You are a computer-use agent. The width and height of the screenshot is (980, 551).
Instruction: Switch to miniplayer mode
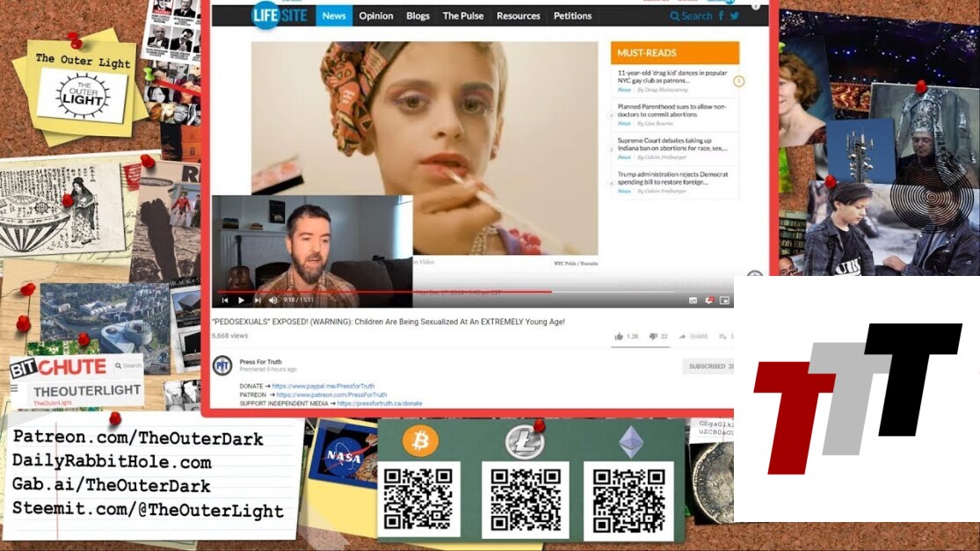click(724, 301)
